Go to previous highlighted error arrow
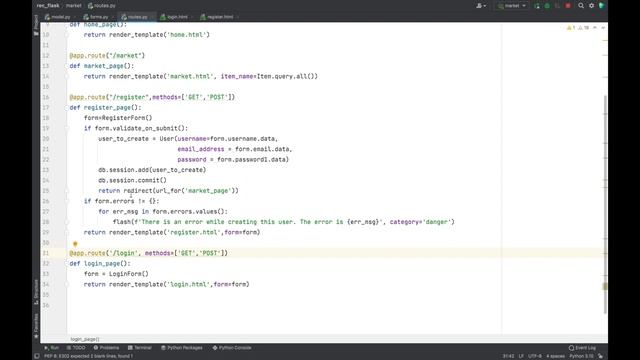Viewport: 640px width, 360px height. click(x=595, y=28)
